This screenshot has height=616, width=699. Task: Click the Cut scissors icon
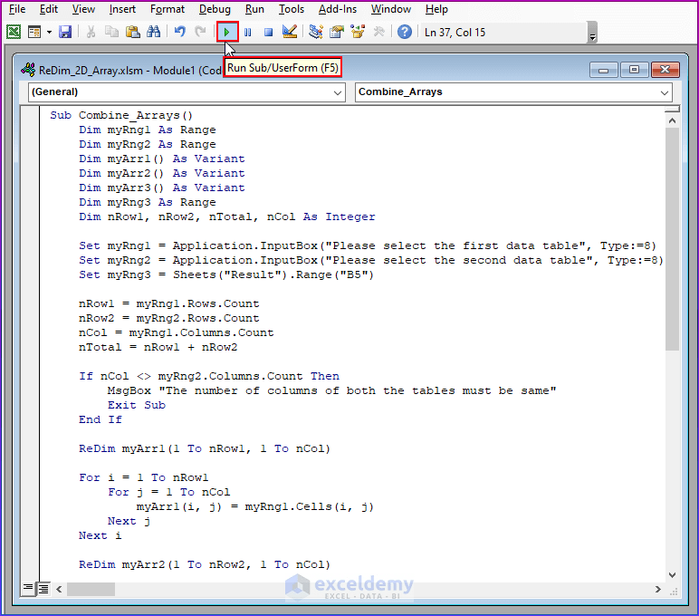point(91,32)
